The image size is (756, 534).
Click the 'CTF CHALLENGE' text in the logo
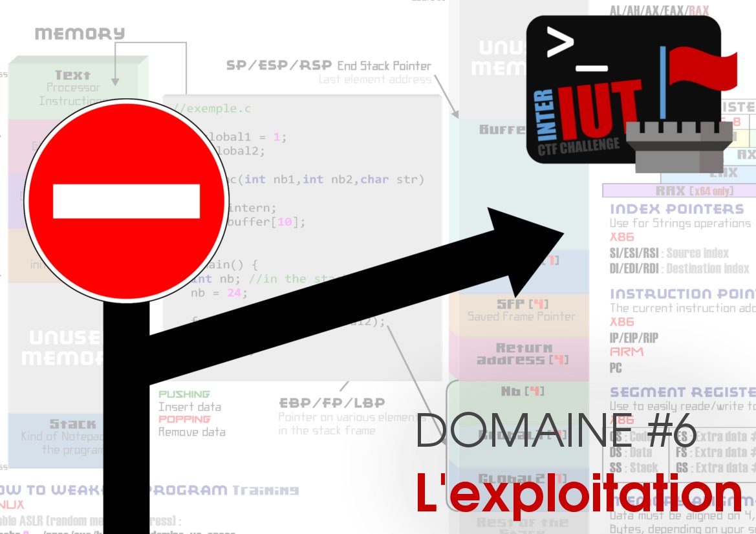click(579, 145)
